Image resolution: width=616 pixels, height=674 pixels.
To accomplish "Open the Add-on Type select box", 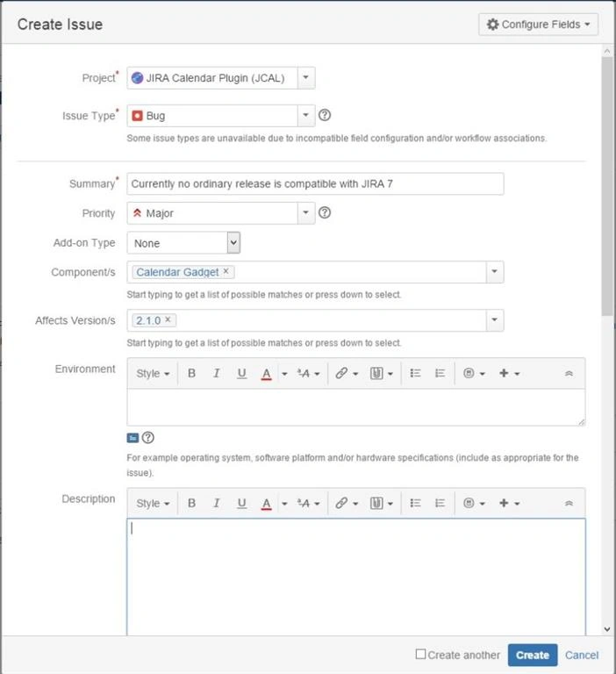I will pos(183,243).
